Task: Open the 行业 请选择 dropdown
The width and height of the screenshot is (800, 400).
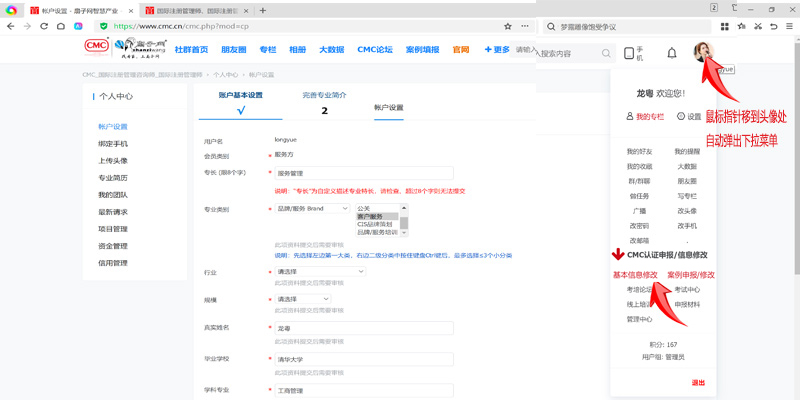Action: [320, 272]
